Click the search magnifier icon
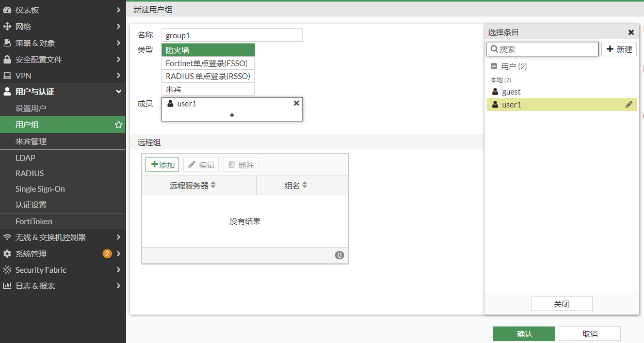The image size is (644, 343). click(494, 49)
